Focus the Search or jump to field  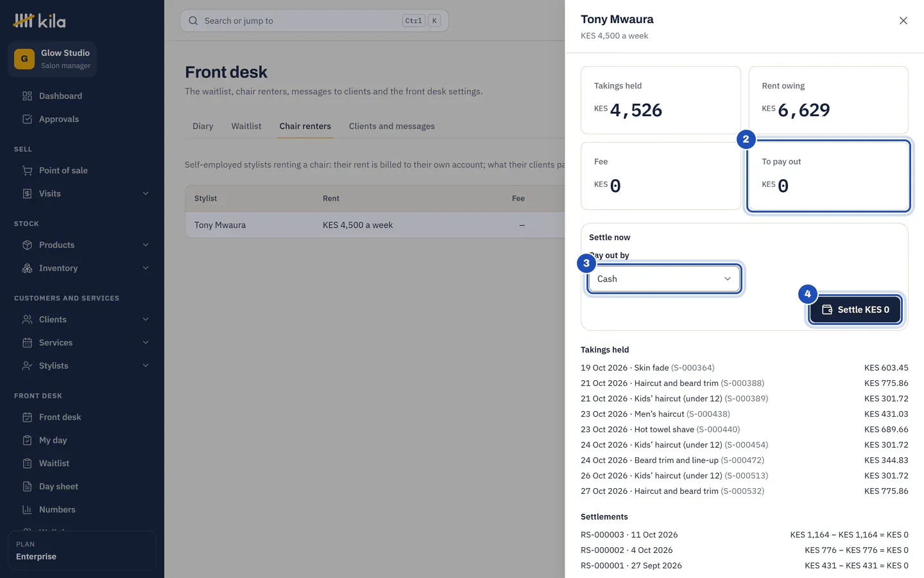tap(314, 21)
